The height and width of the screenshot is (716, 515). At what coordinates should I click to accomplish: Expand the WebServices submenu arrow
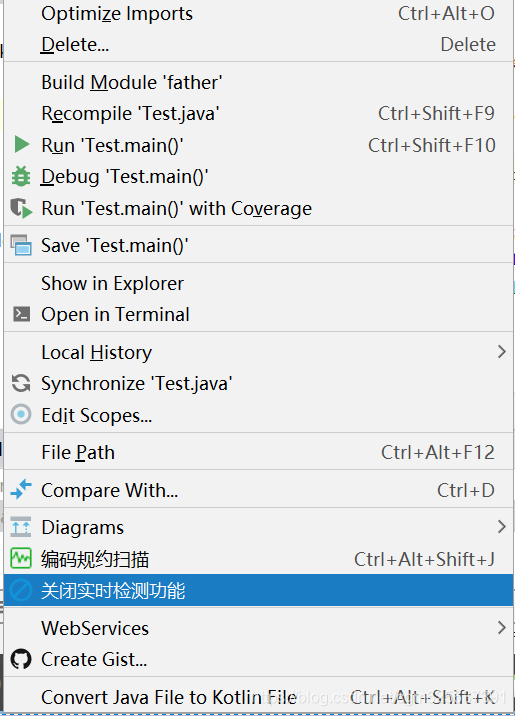coord(502,627)
